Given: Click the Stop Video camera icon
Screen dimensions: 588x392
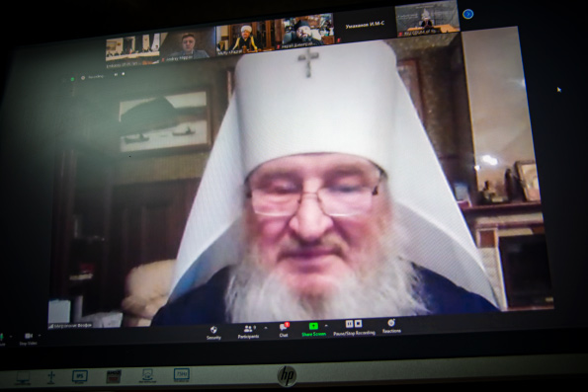Looking at the screenshot, I should point(29,336).
